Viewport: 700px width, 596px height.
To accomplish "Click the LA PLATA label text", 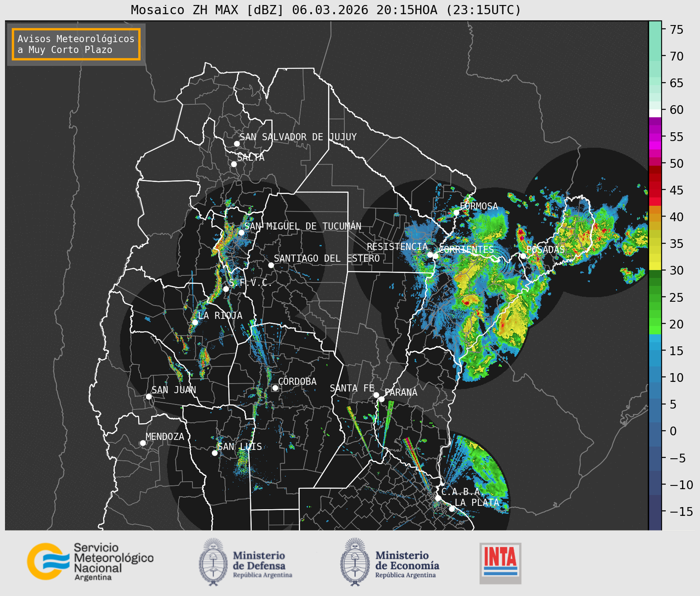I will (477, 503).
